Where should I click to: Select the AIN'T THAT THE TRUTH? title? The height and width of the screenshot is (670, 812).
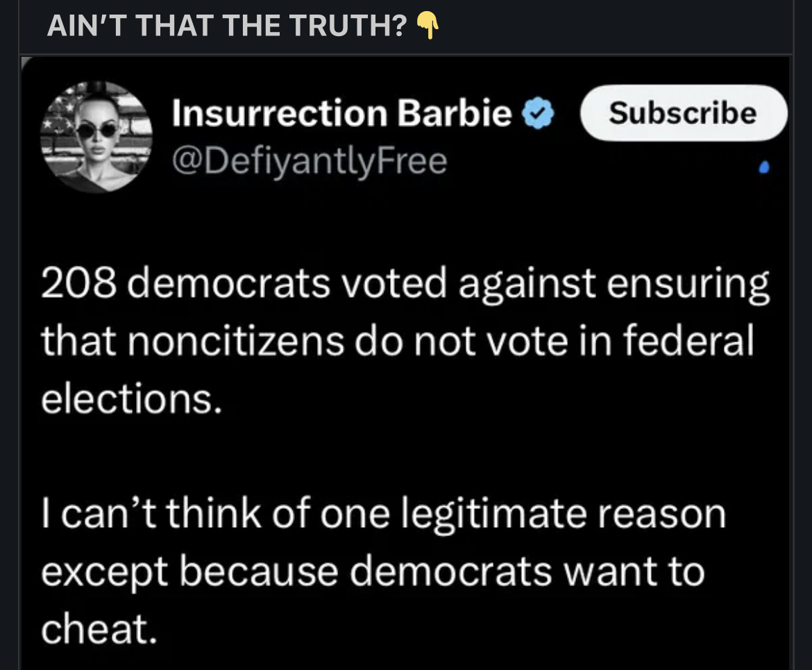click(227, 27)
